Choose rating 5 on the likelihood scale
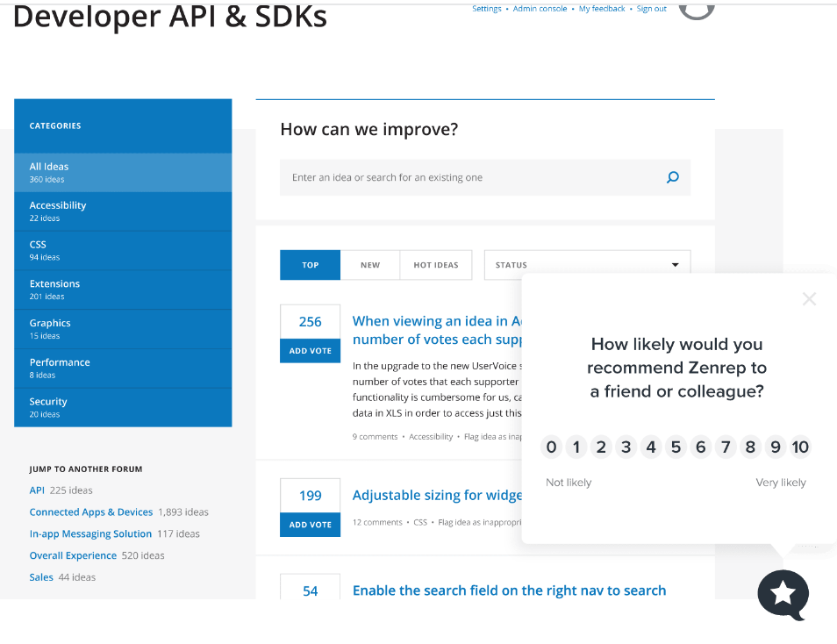This screenshot has height=644, width=837. (x=676, y=447)
